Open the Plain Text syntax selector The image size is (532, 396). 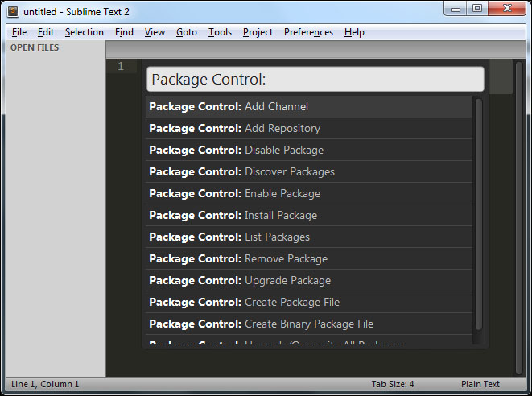click(x=480, y=385)
